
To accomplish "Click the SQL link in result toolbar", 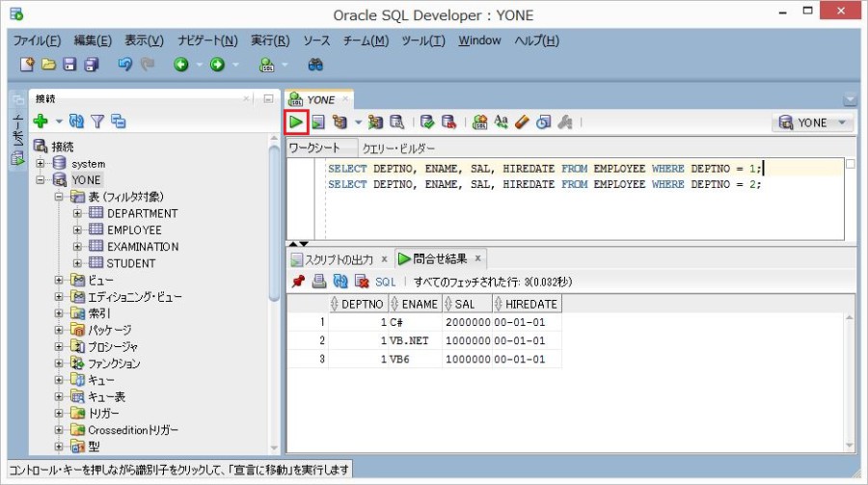I will 385,282.
